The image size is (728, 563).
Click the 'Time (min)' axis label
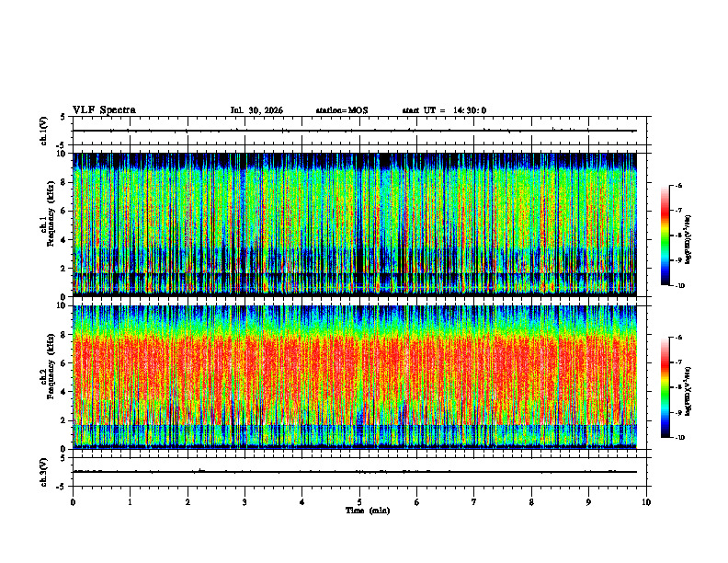[368, 511]
